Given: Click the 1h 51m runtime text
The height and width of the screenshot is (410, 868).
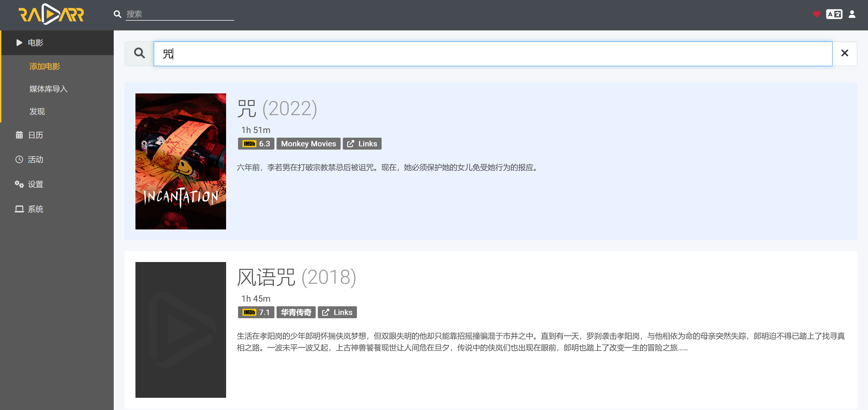Looking at the screenshot, I should tap(256, 130).
